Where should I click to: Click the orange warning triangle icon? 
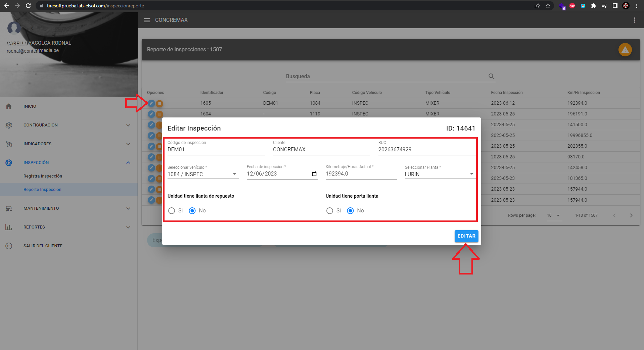pos(625,50)
